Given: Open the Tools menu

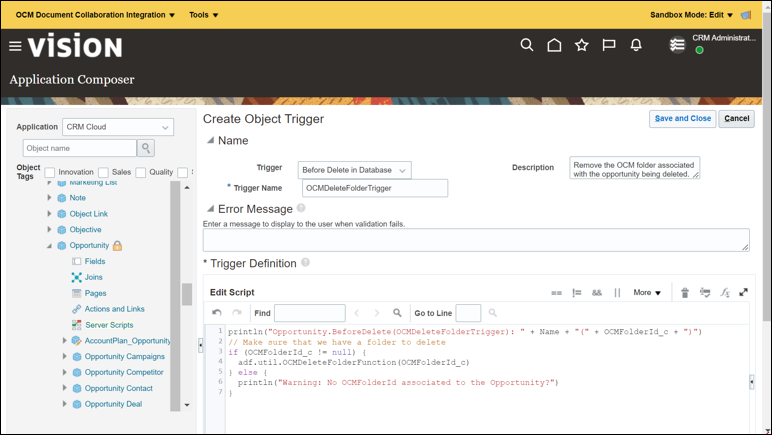Looking at the screenshot, I should (203, 15).
